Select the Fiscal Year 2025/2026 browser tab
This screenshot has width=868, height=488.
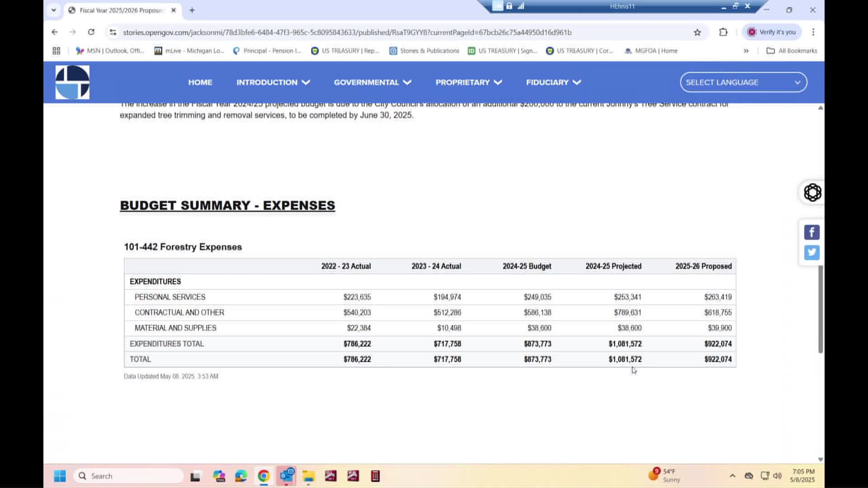(x=123, y=10)
